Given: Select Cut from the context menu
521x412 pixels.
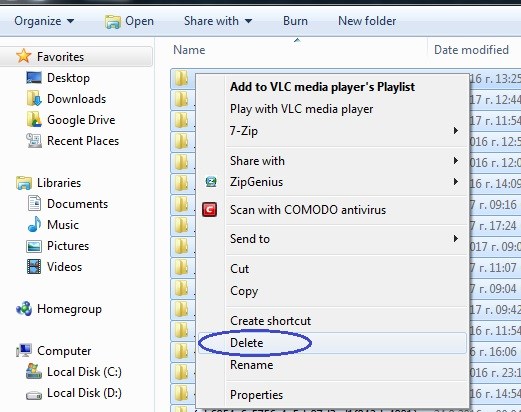Looking at the screenshot, I should [239, 269].
